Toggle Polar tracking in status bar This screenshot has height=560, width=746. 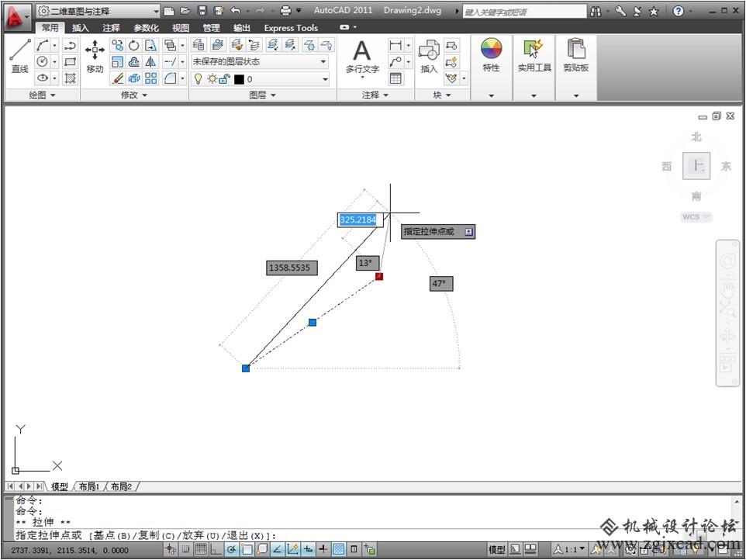coord(231,549)
